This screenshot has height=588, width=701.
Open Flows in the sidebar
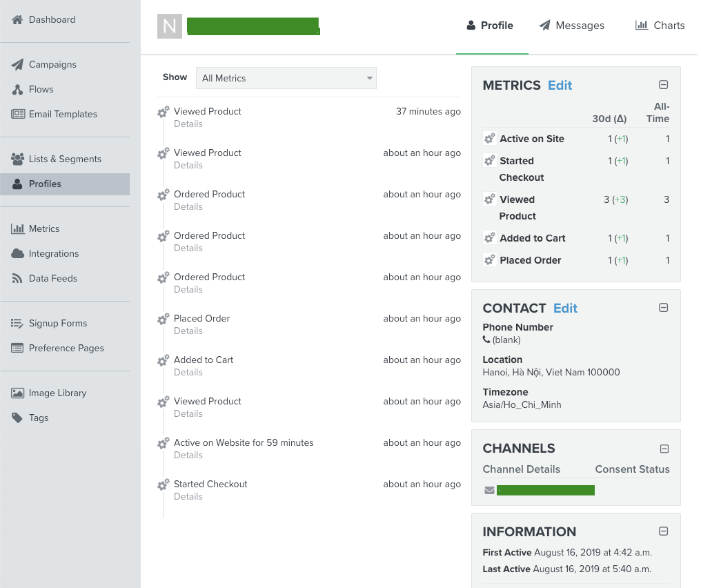(x=41, y=90)
